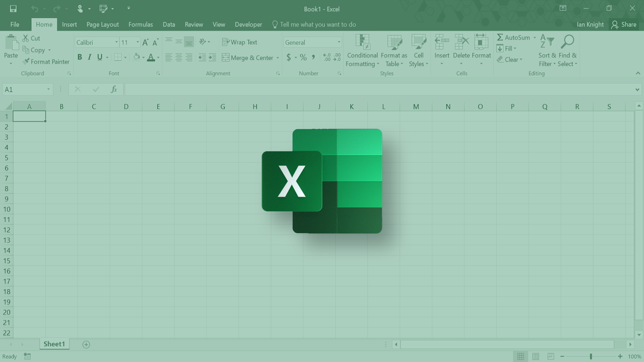This screenshot has width=644, height=362.
Task: Open the Format as Table dropdown
Action: point(394,51)
